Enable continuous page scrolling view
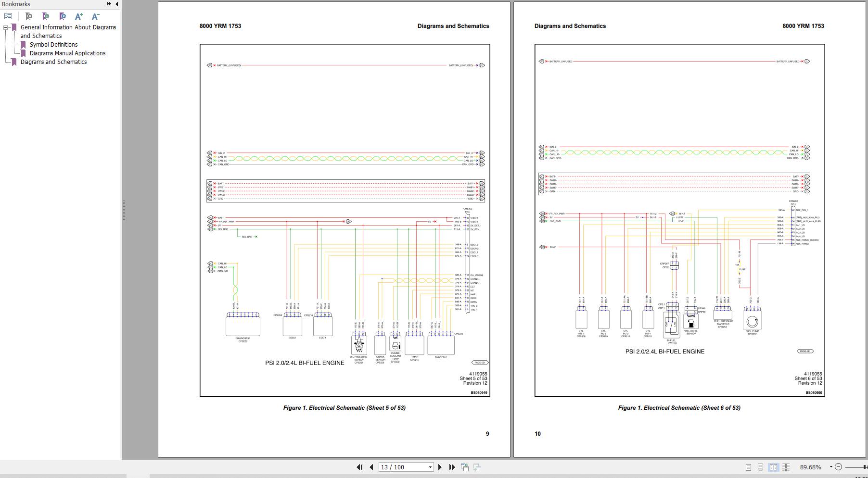868x478 pixels. (760, 467)
